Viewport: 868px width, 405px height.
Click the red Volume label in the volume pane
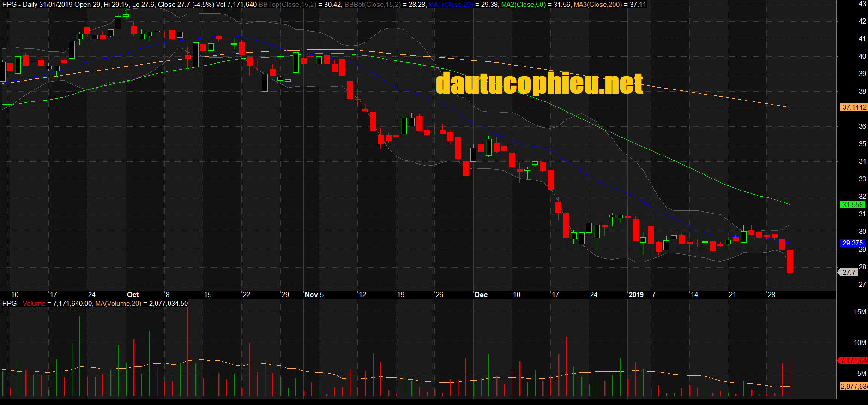[34, 304]
